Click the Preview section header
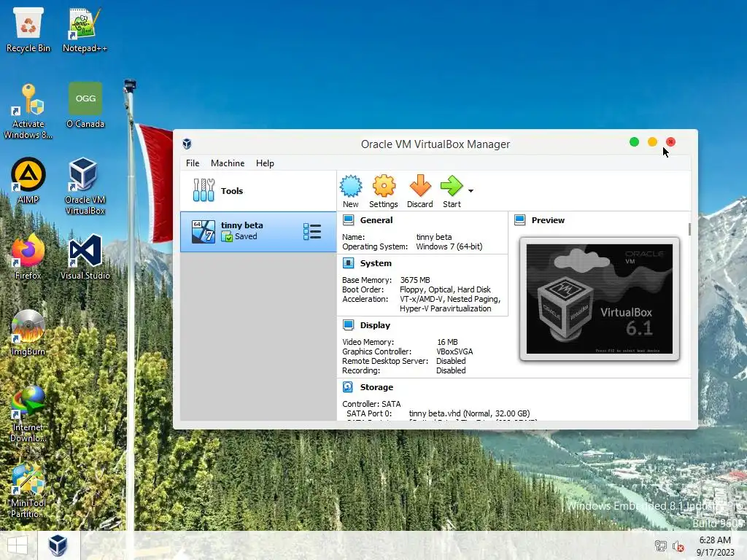 pos(548,220)
